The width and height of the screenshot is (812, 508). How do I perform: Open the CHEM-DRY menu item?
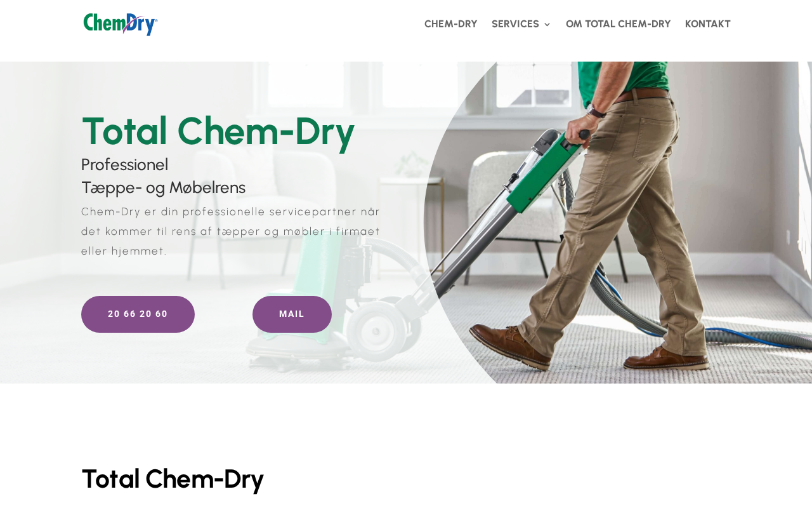click(x=450, y=24)
